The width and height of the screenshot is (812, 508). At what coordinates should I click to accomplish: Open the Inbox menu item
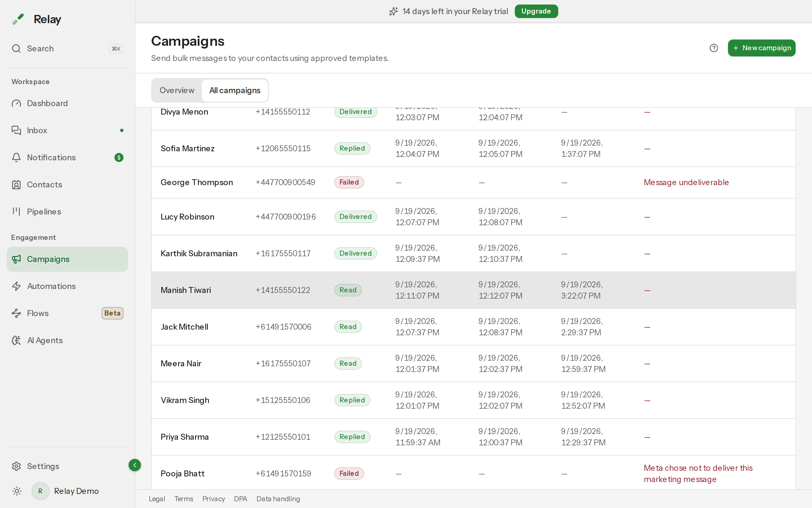(x=67, y=130)
